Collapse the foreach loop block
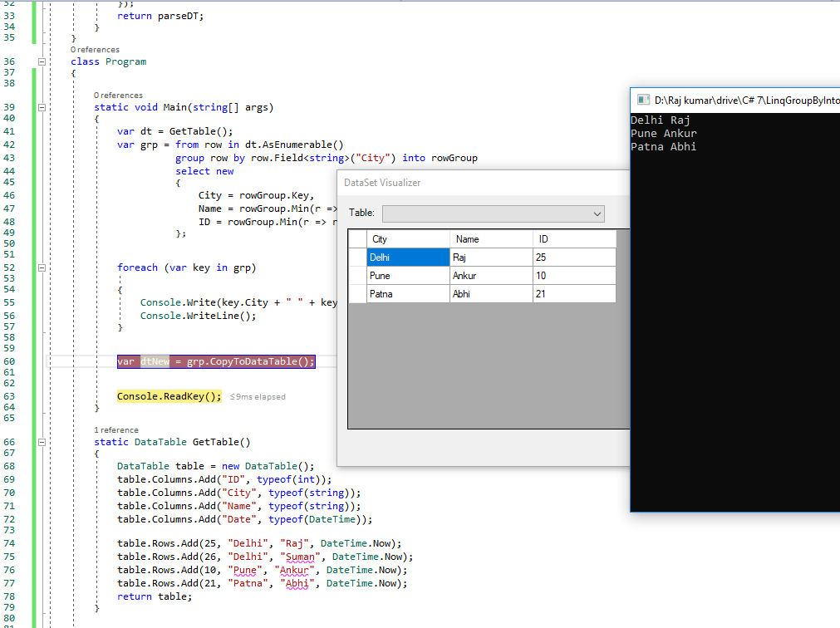Screen dimensions: 840x628 pos(41,268)
